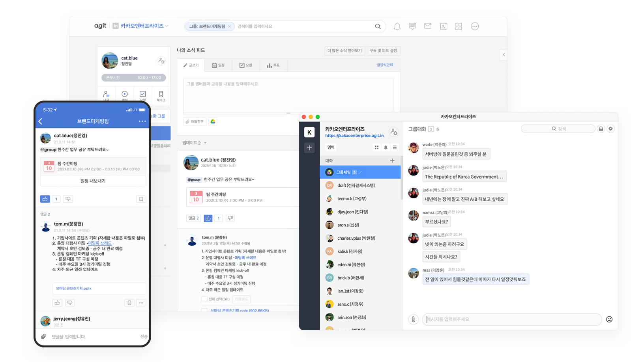Open the 업데이트순 sort dropdown
Viewport: 644px width, 362px height.
[194, 143]
